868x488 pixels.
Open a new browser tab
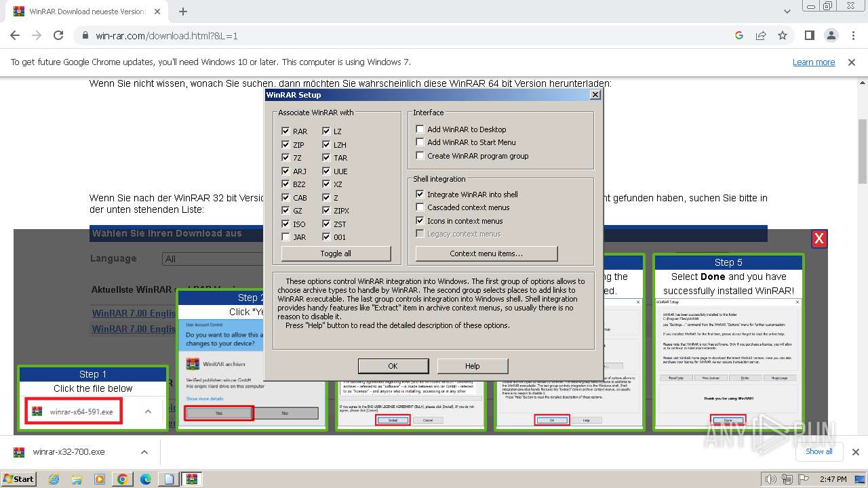tap(183, 12)
